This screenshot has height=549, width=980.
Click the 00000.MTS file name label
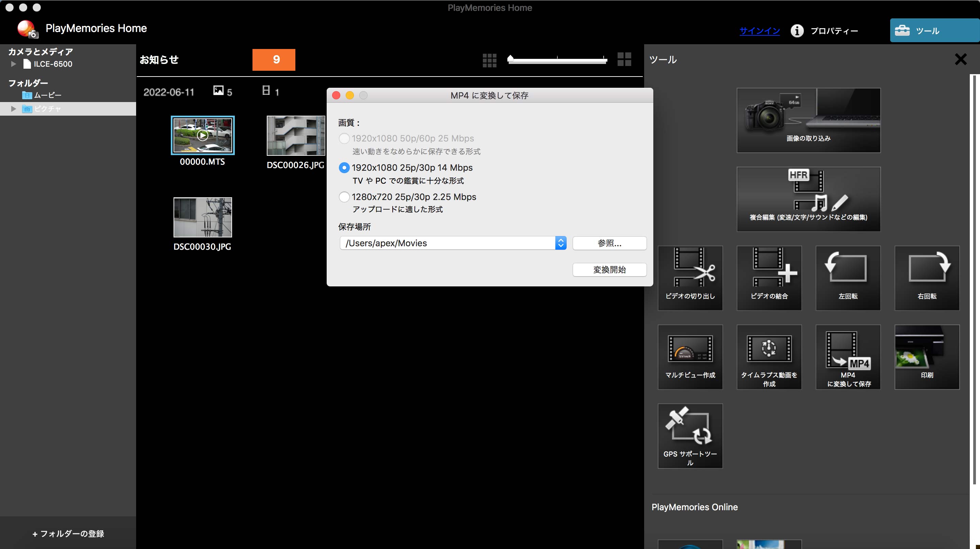tap(202, 162)
